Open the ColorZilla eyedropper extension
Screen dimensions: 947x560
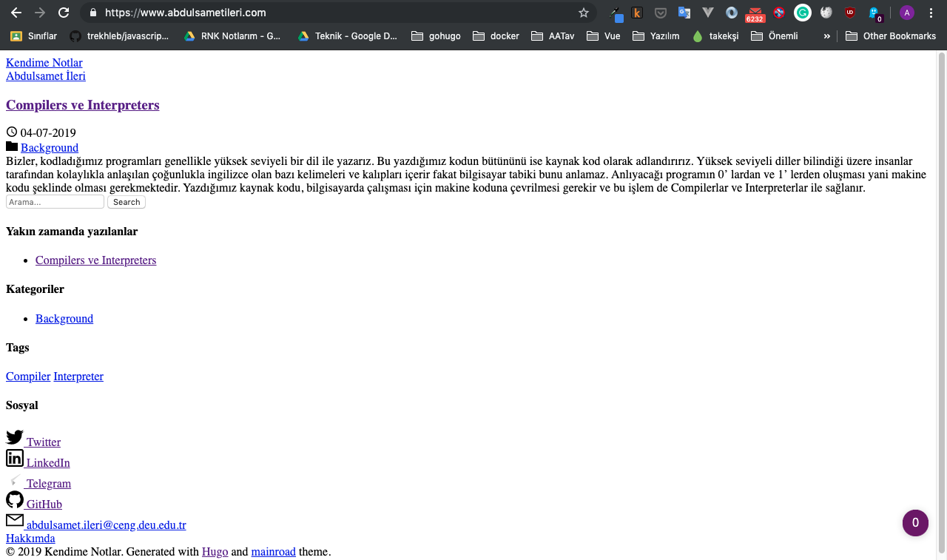tap(616, 13)
